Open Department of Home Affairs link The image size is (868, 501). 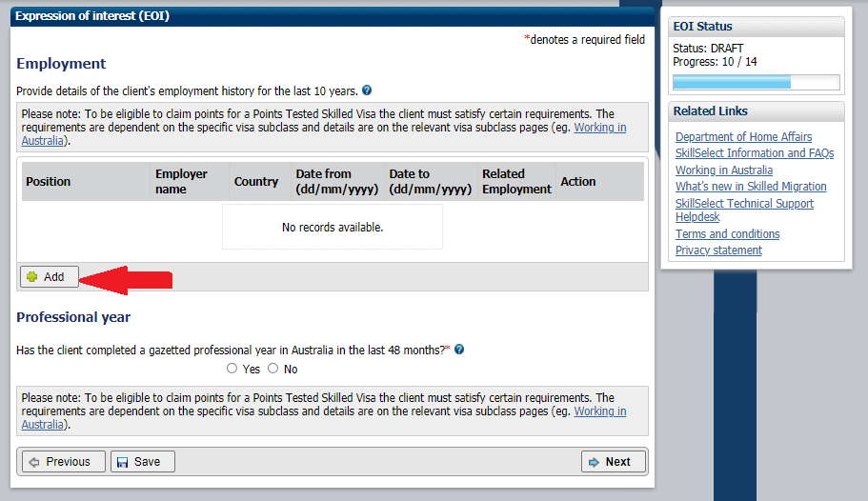[743, 137]
